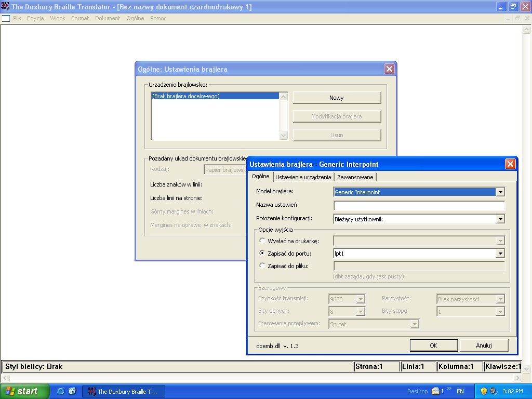
Task: Expand Położenie konfiguracji dropdown
Action: [500, 219]
